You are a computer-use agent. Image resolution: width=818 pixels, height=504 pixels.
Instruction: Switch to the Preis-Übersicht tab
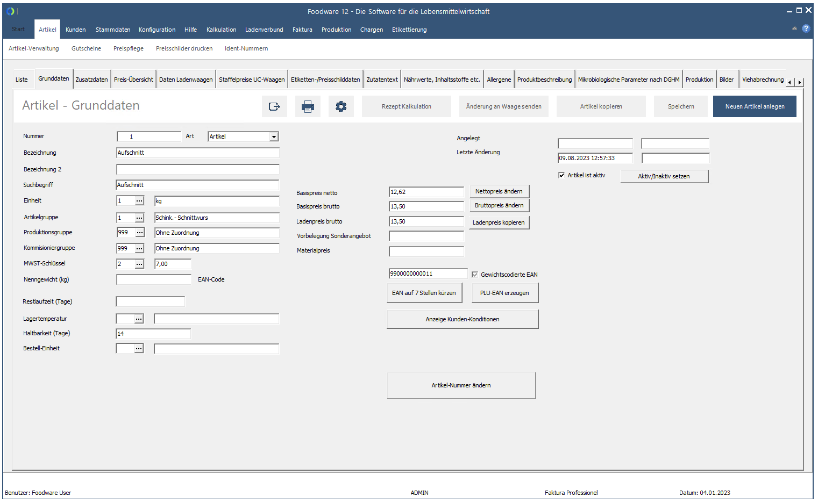[133, 80]
